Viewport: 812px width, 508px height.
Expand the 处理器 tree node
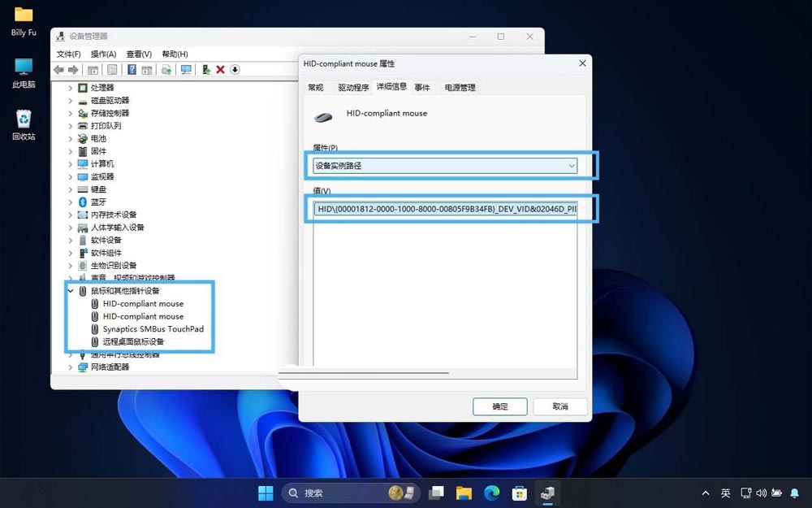[72, 87]
